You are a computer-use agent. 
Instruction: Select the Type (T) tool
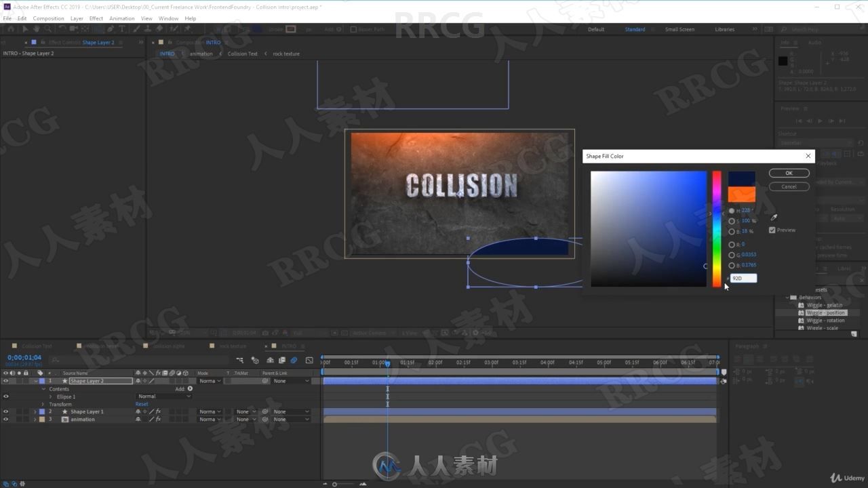[122, 29]
